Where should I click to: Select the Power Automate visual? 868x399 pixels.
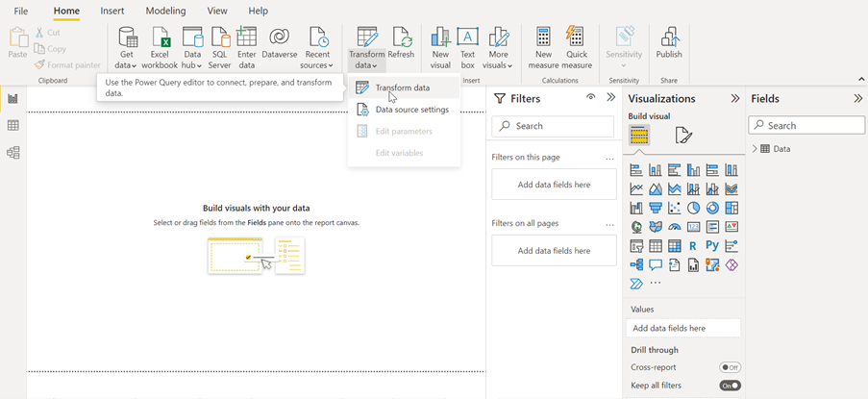[x=636, y=284]
